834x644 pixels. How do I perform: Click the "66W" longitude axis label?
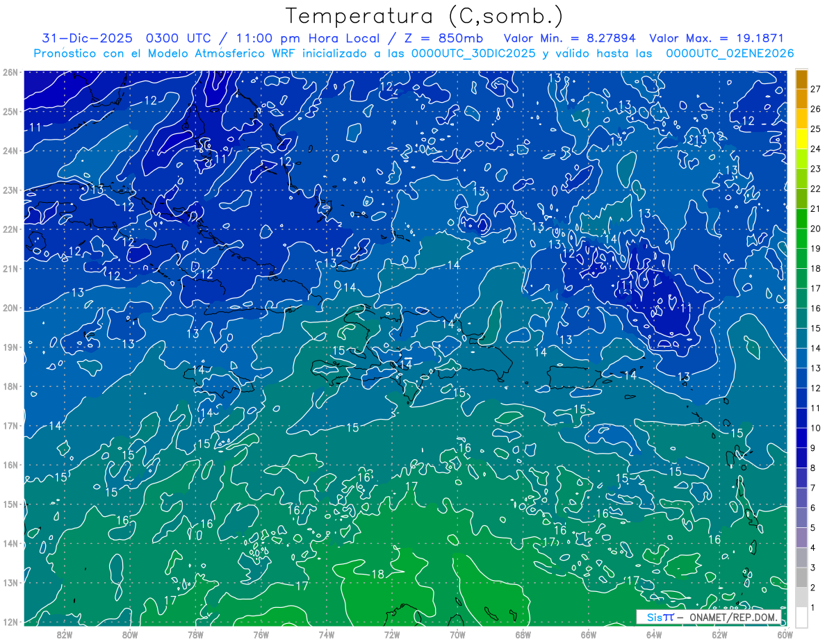point(588,634)
